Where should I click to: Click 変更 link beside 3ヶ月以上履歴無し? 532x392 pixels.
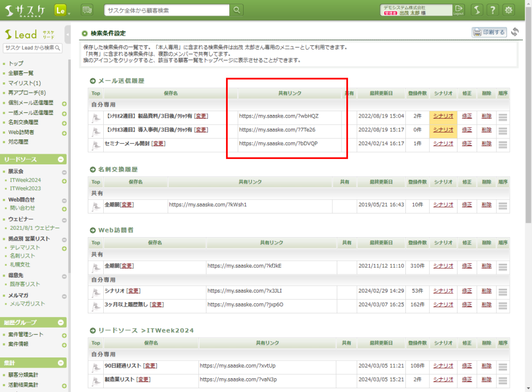pyautogui.click(x=157, y=305)
